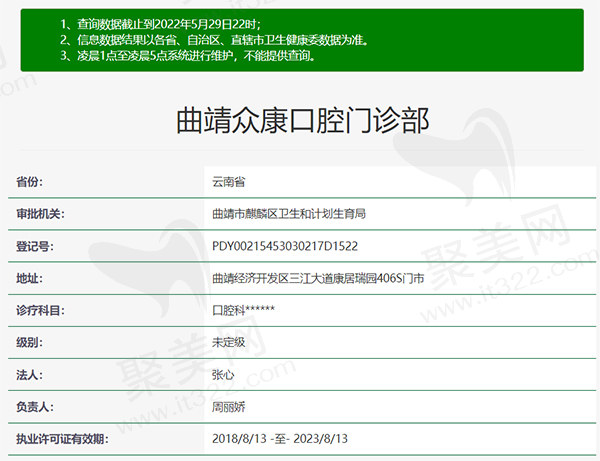Click the 诊疗科目 label
Image resolution: width=600 pixels, height=461 pixels.
click(x=40, y=310)
